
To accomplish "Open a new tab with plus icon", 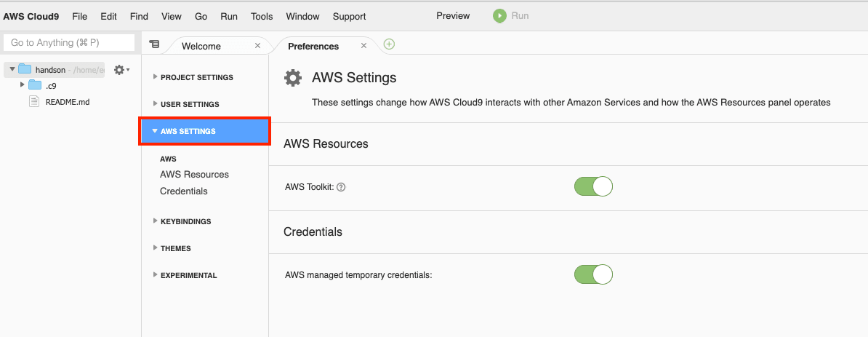I will (x=389, y=44).
